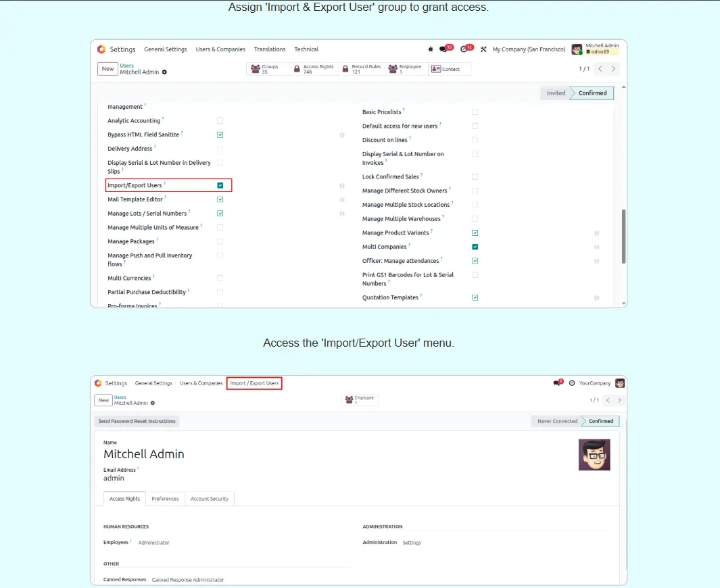Uncheck the Import/Export Users checkbox
Viewport: 720px width, 588px height.
click(220, 185)
